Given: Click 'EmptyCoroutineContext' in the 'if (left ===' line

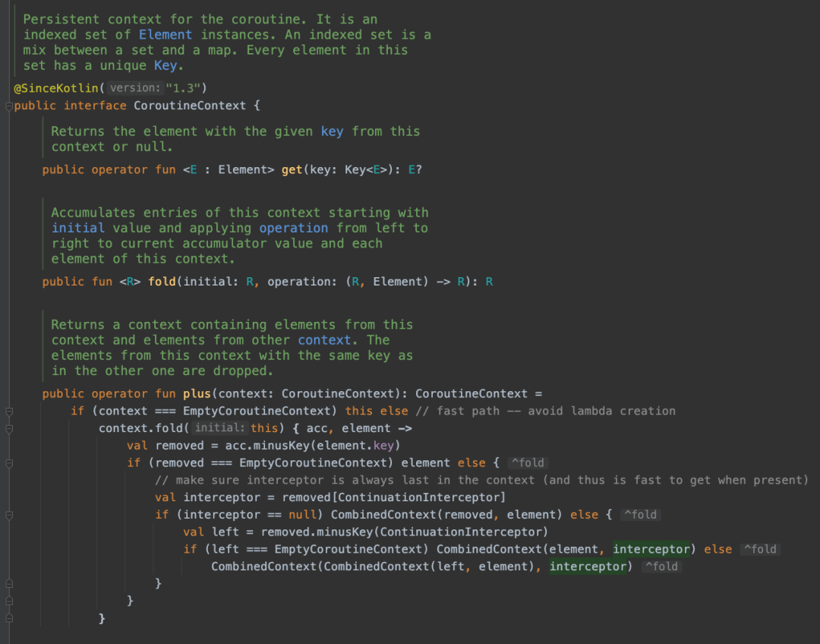Looking at the screenshot, I should tap(348, 549).
